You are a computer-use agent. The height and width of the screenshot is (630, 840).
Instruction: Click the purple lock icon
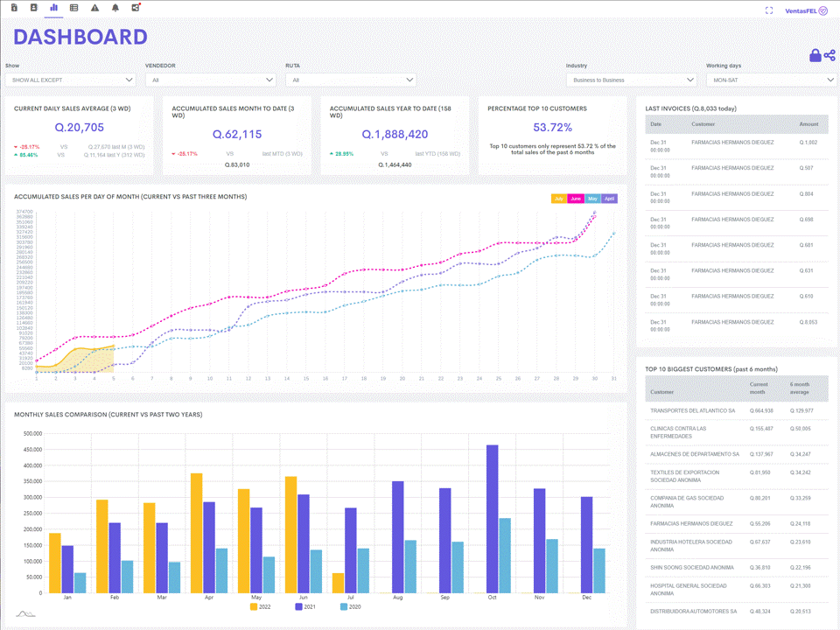point(815,55)
